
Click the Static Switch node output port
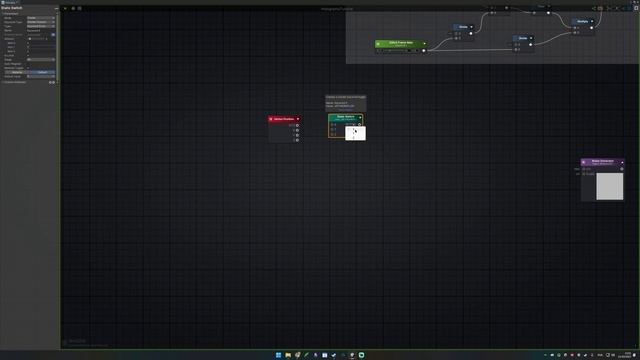359,124
